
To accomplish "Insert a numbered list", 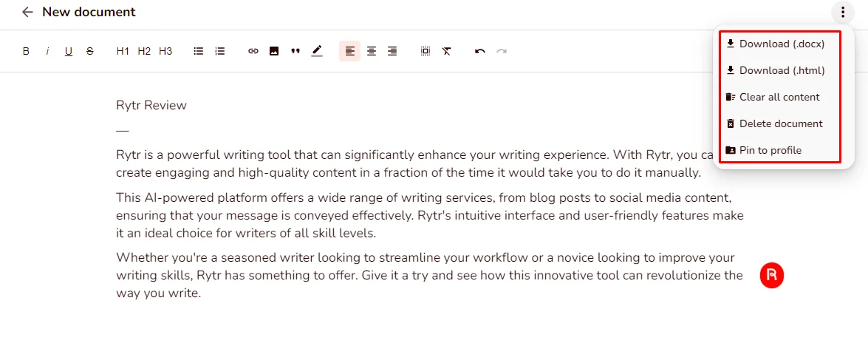I will coord(219,51).
